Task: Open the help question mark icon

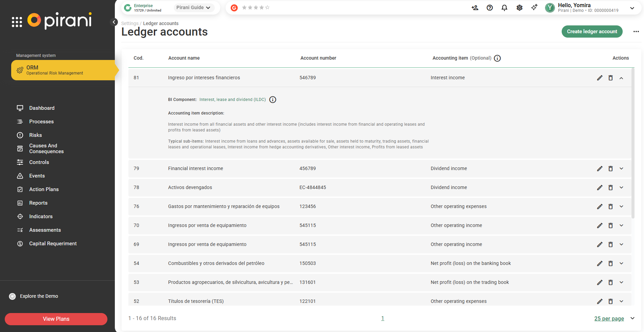Action: point(490,8)
